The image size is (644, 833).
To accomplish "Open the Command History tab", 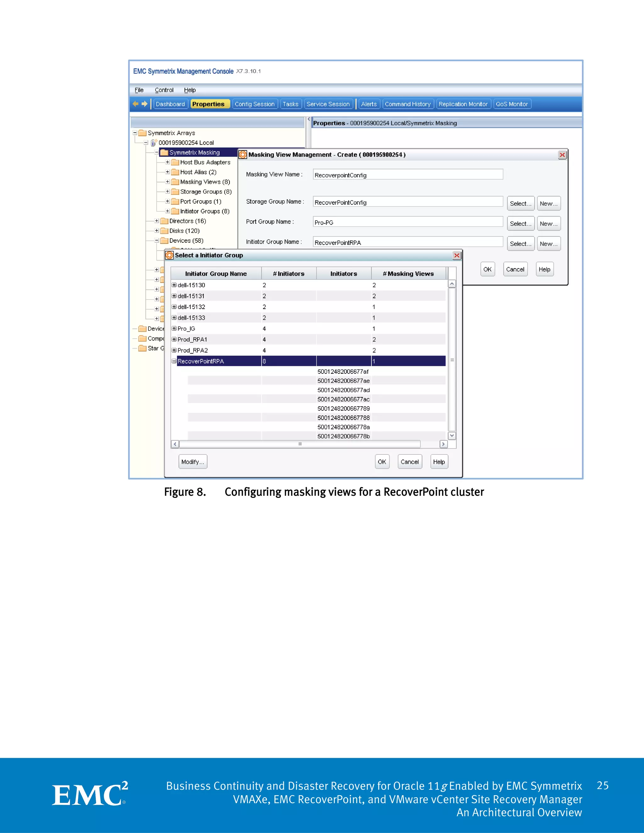I will point(408,104).
